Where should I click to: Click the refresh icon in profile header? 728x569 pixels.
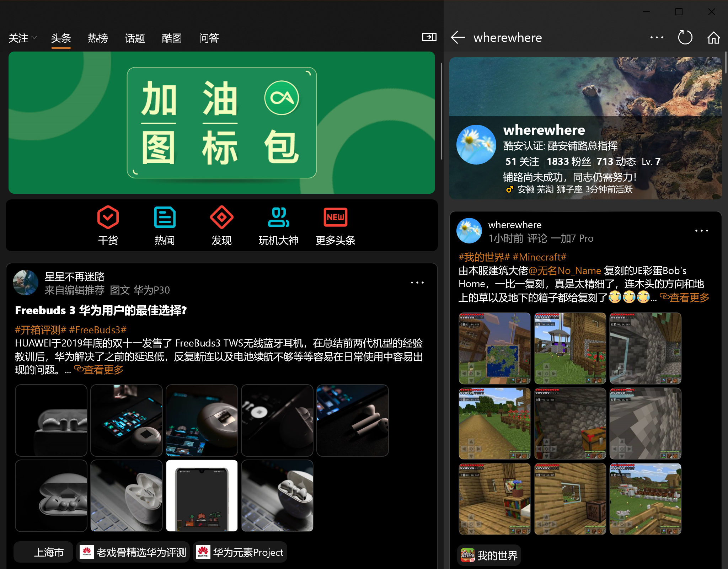(685, 37)
